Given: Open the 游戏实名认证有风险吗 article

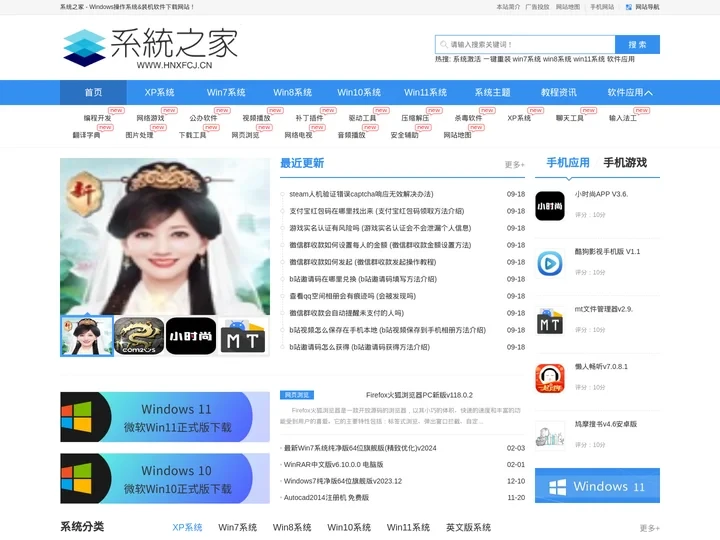Looking at the screenshot, I should [x=380, y=228].
